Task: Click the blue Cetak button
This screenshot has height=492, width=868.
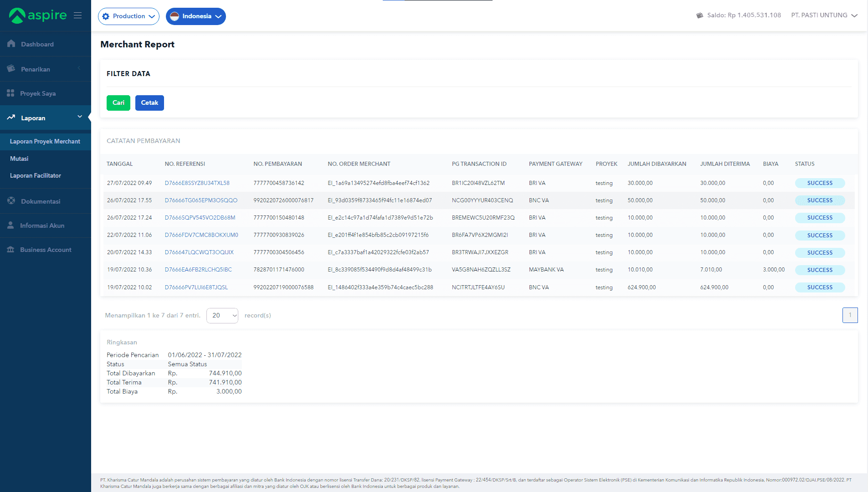Action: [149, 103]
